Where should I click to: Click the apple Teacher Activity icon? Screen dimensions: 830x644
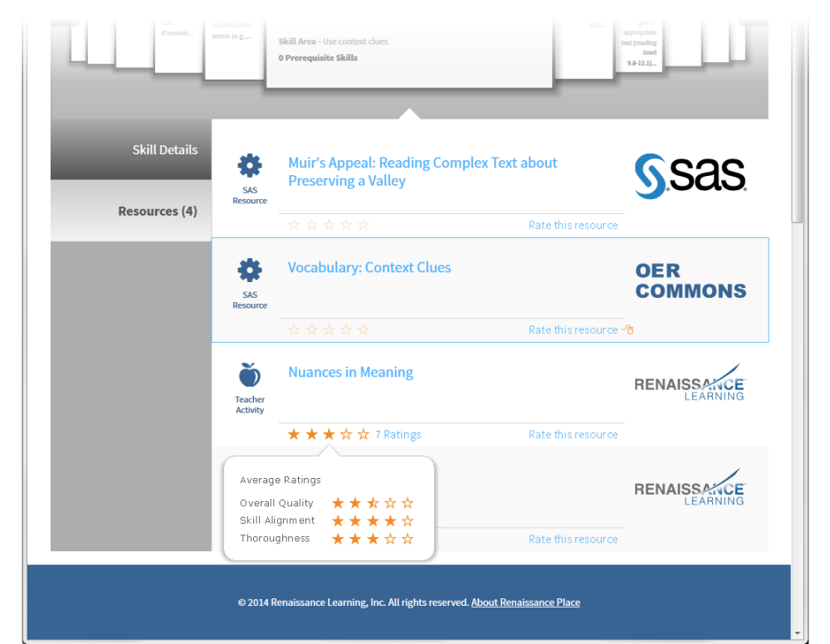pyautogui.click(x=250, y=375)
